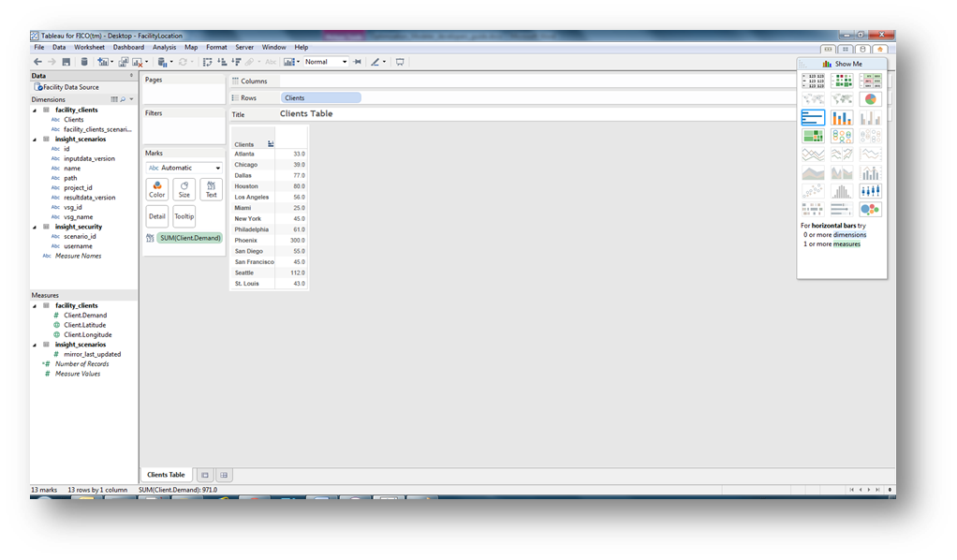Collapse facility_clients under Measures

tap(35, 306)
